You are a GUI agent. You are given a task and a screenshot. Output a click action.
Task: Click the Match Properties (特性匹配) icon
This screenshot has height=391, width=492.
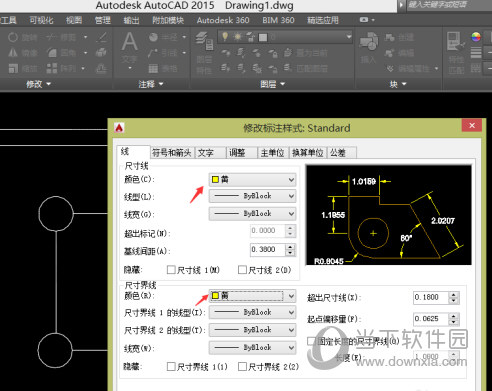455,41
